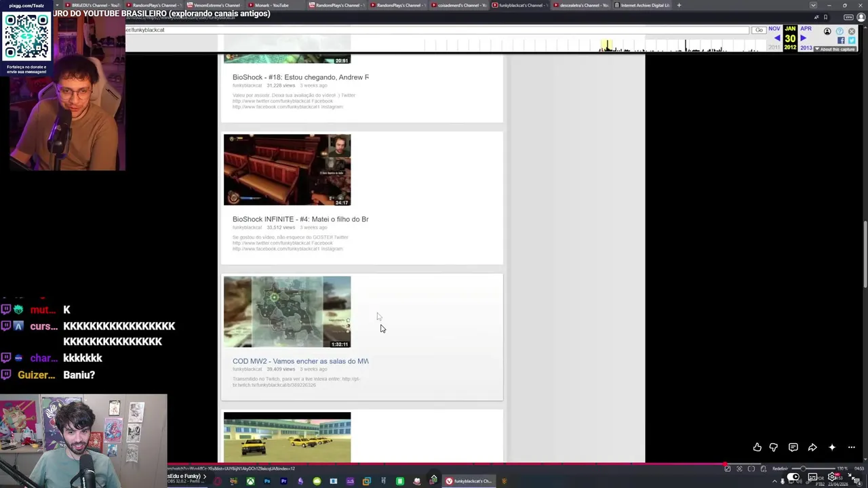Click the Wayback user account icon

pyautogui.click(x=827, y=31)
